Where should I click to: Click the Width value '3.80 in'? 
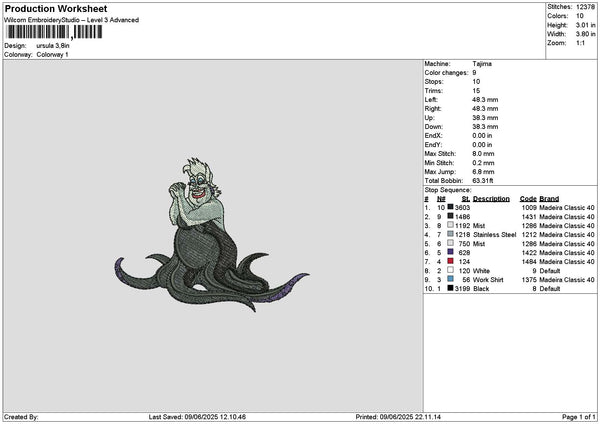point(585,34)
